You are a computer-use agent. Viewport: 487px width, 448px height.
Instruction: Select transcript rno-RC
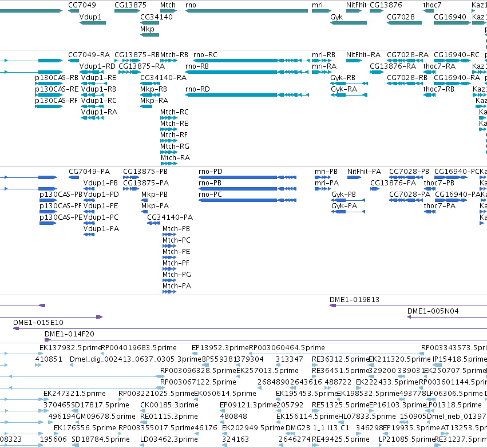point(205,55)
